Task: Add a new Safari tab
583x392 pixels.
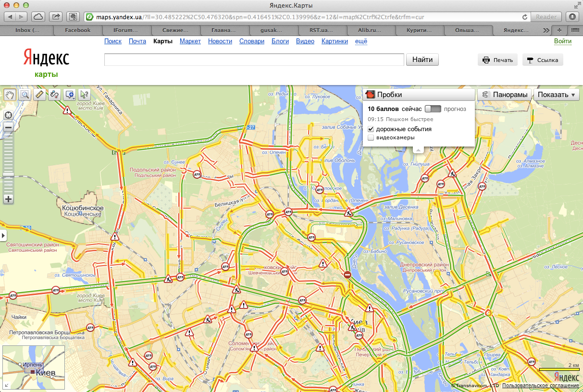Action: [x=559, y=30]
